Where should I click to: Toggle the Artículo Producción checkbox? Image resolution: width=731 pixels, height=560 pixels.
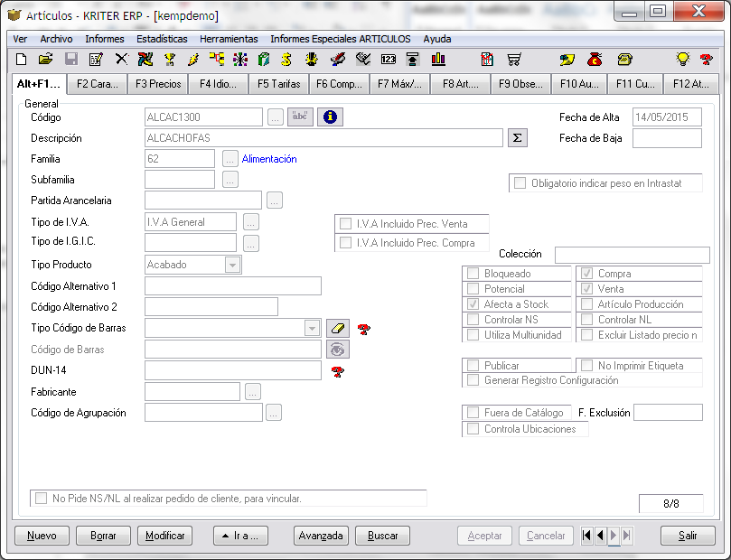click(x=587, y=304)
